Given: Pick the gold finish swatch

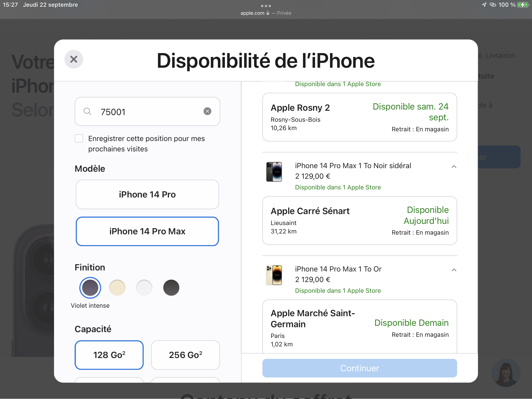Looking at the screenshot, I should 117,288.
